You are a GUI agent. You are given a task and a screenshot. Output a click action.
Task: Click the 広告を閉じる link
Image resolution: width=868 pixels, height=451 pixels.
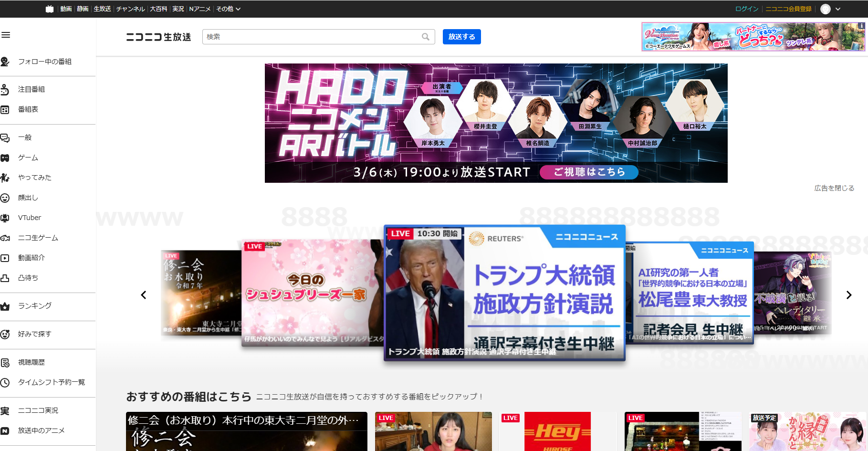coord(834,188)
